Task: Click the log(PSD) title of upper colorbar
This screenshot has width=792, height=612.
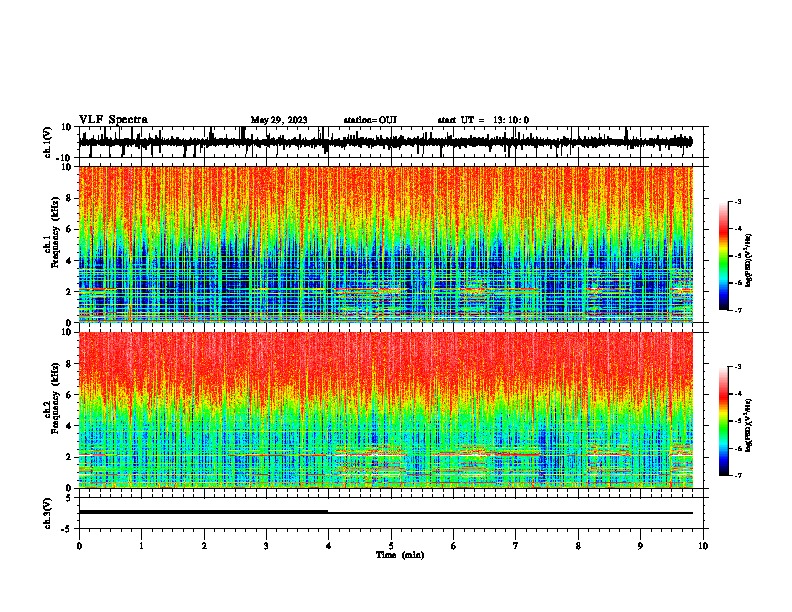Action: click(x=749, y=260)
